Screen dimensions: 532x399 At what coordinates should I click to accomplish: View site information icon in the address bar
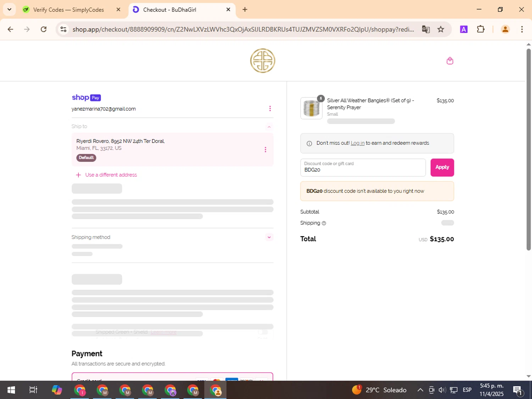(63, 29)
